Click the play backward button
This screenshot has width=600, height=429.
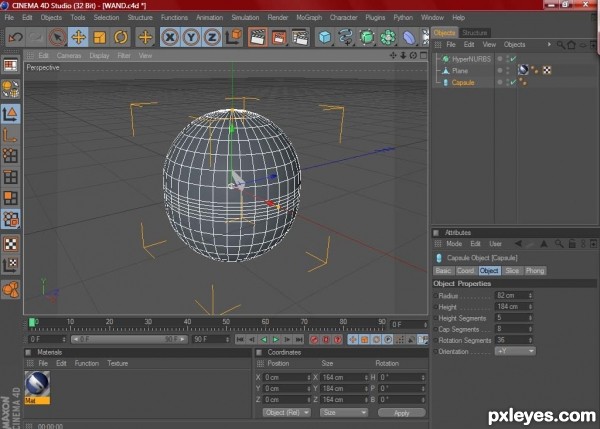[264, 339]
